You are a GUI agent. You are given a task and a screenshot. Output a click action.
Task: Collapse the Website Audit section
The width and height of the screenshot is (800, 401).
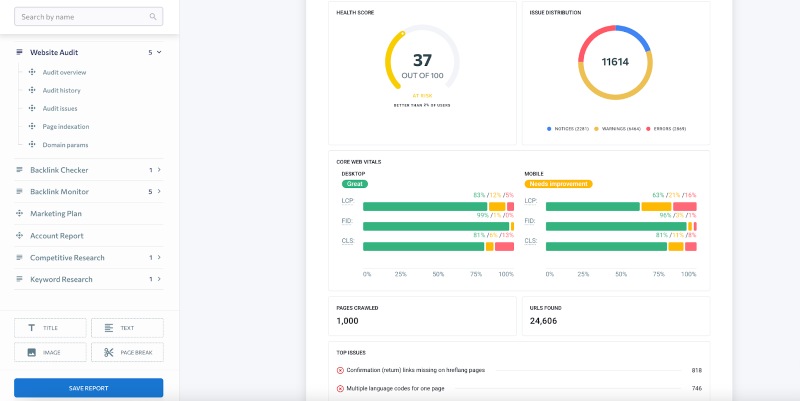(159, 51)
